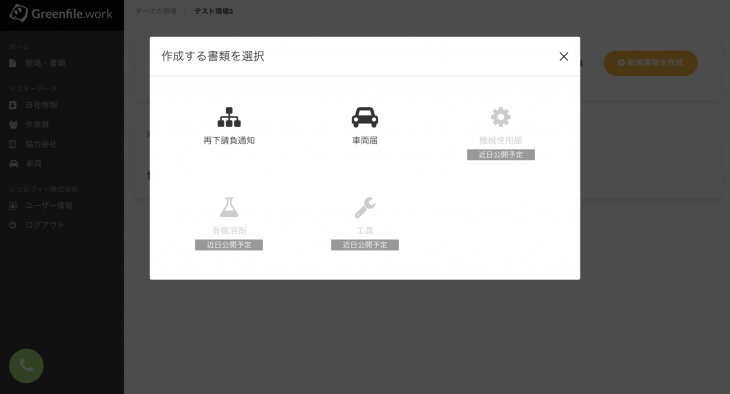Close the document selection dialog
The image size is (730, 394).
563,56
